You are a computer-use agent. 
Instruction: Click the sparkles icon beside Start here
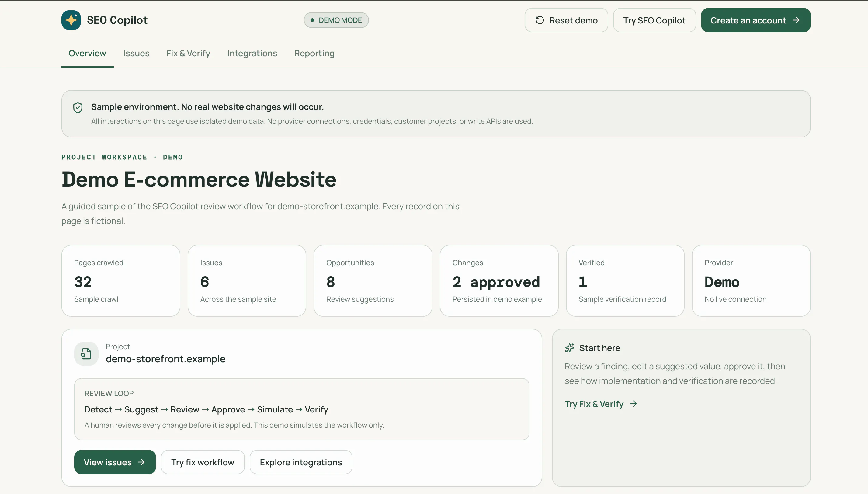click(x=570, y=348)
